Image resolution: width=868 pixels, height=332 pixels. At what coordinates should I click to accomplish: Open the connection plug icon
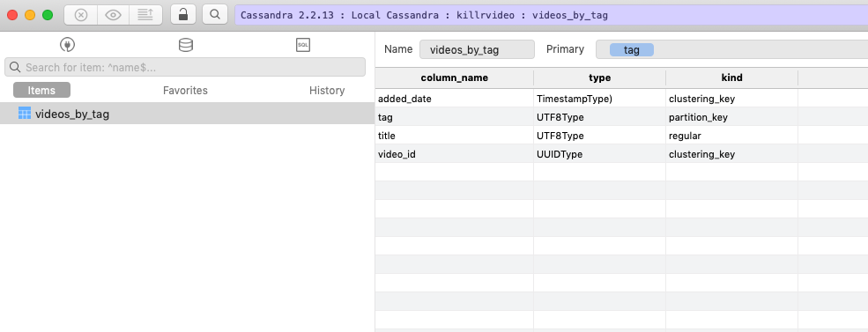click(68, 45)
